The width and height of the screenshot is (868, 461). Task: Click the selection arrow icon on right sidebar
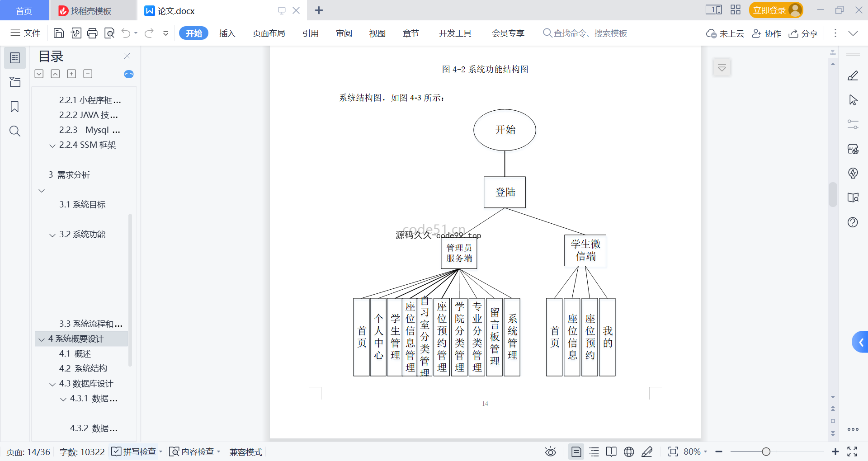[x=853, y=100]
